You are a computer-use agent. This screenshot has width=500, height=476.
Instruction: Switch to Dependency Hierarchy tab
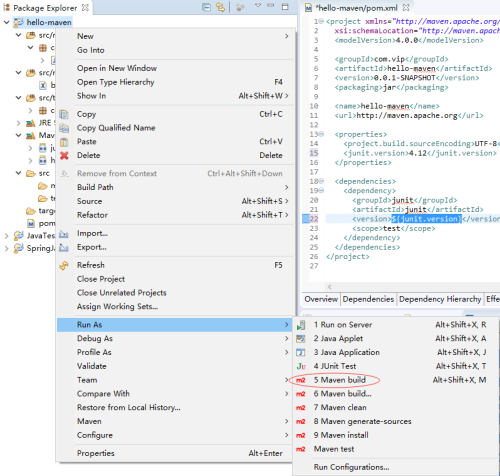click(x=440, y=299)
